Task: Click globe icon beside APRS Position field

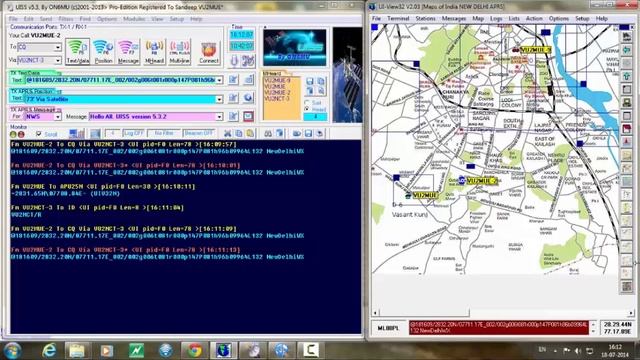Action: tap(248, 98)
